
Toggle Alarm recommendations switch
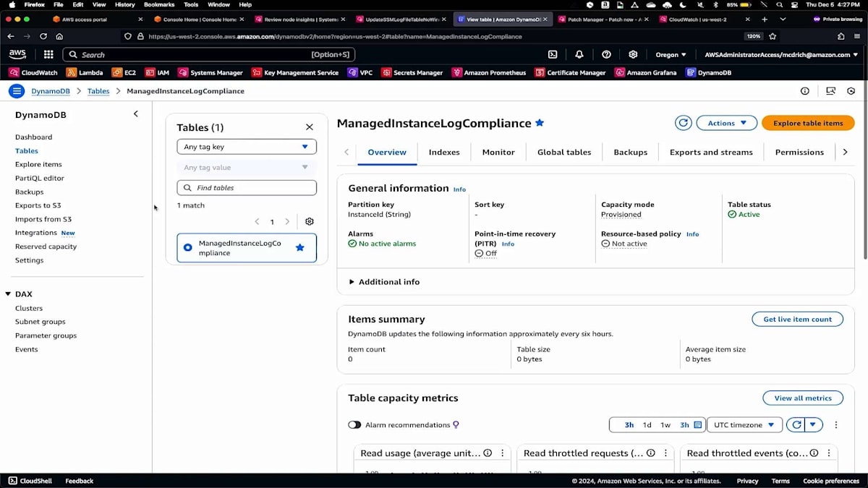coord(354,425)
